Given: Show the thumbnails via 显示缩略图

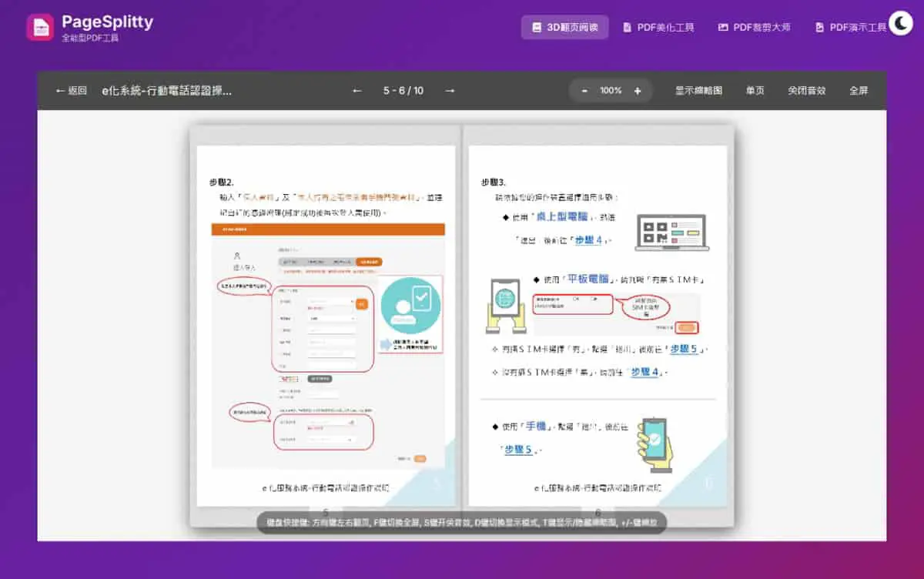Looking at the screenshot, I should (x=698, y=90).
